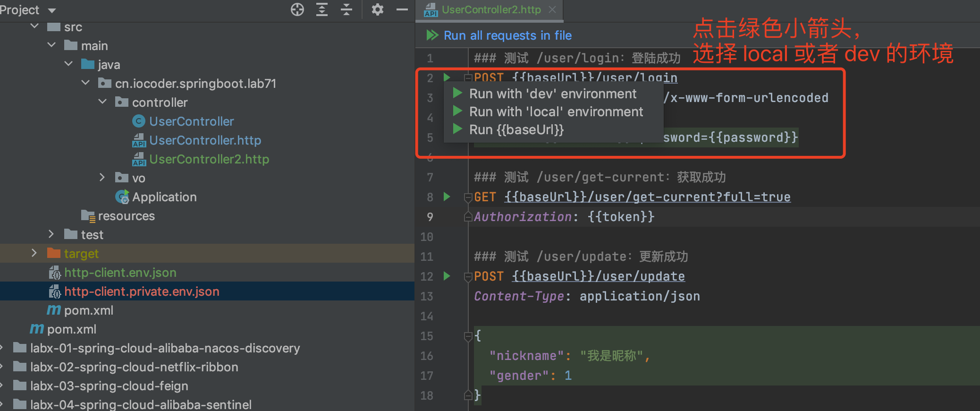Viewport: 980px width, 411px height.
Task: Open http-client.env.json file
Action: (120, 273)
